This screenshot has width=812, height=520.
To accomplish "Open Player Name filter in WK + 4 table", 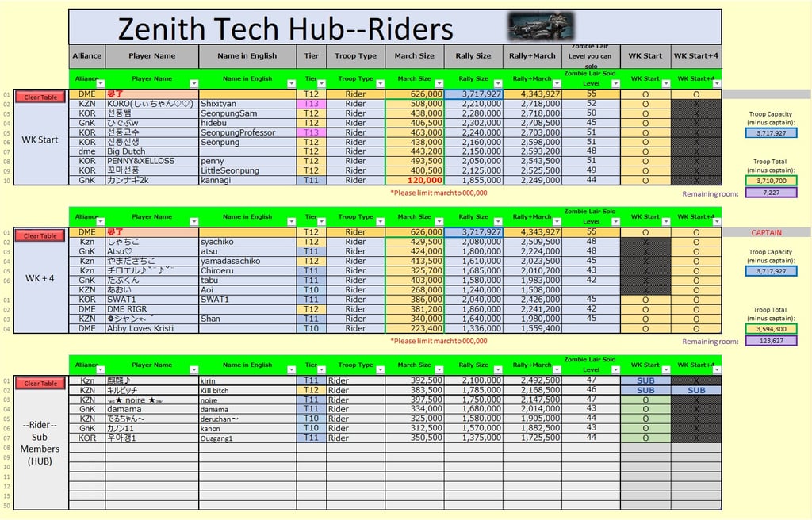I will coord(194,222).
